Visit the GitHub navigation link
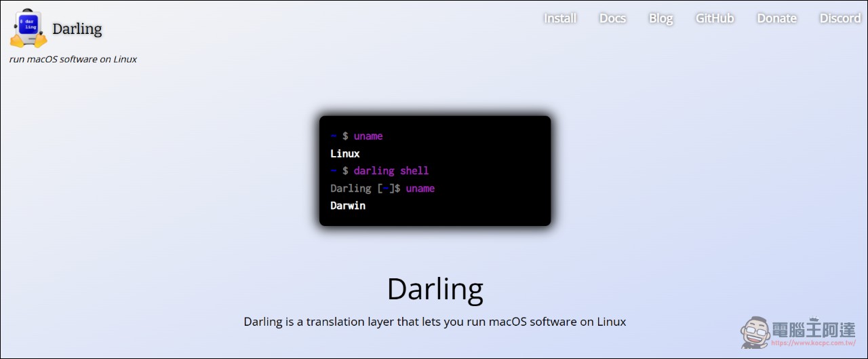This screenshot has width=868, height=359. [x=715, y=18]
